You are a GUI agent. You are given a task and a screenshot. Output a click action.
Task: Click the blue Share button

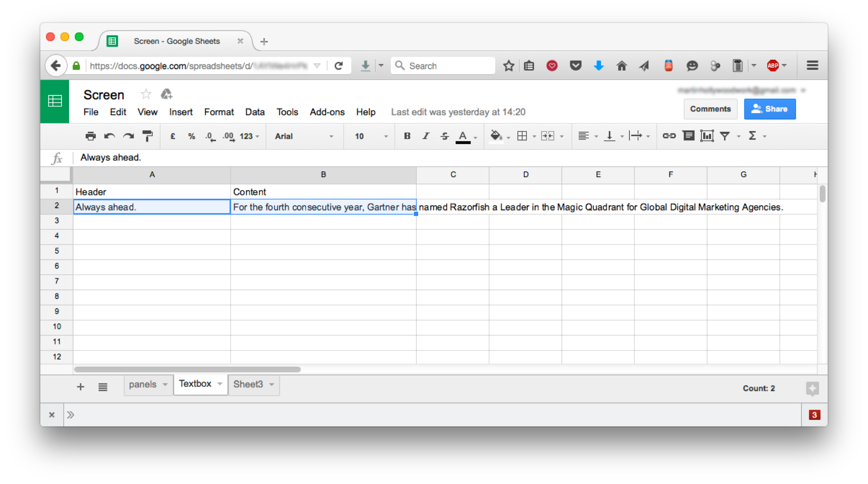click(769, 109)
